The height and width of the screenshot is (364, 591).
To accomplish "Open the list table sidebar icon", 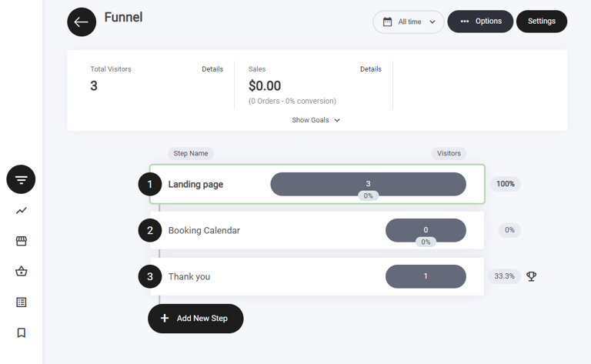I will (21, 302).
